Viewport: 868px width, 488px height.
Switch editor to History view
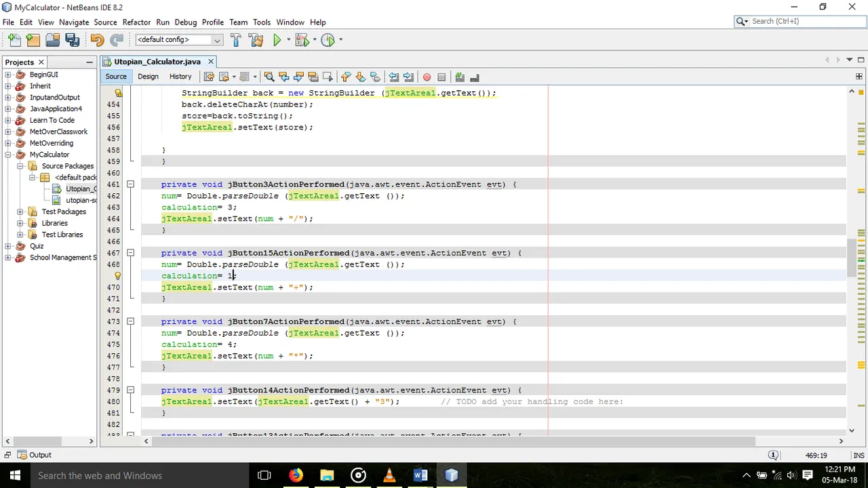[x=180, y=77]
